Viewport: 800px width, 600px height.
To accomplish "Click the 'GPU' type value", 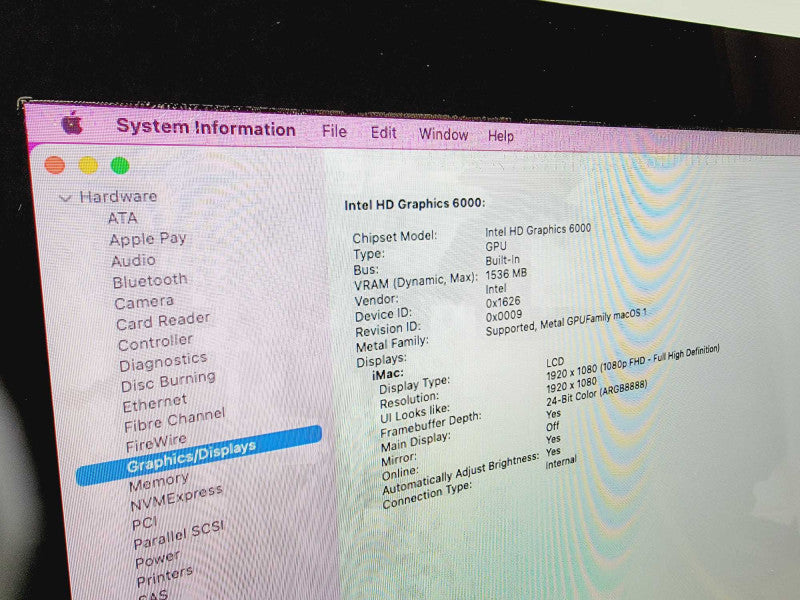I will point(496,246).
